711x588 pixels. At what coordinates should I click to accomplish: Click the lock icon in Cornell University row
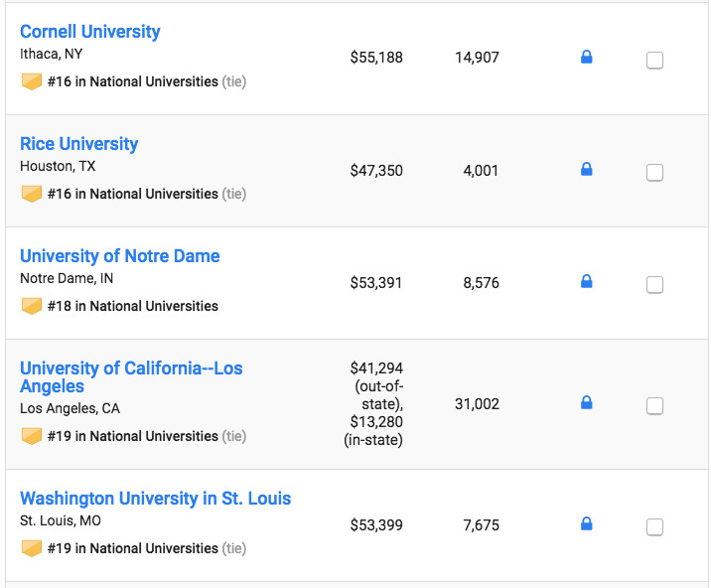click(x=586, y=58)
